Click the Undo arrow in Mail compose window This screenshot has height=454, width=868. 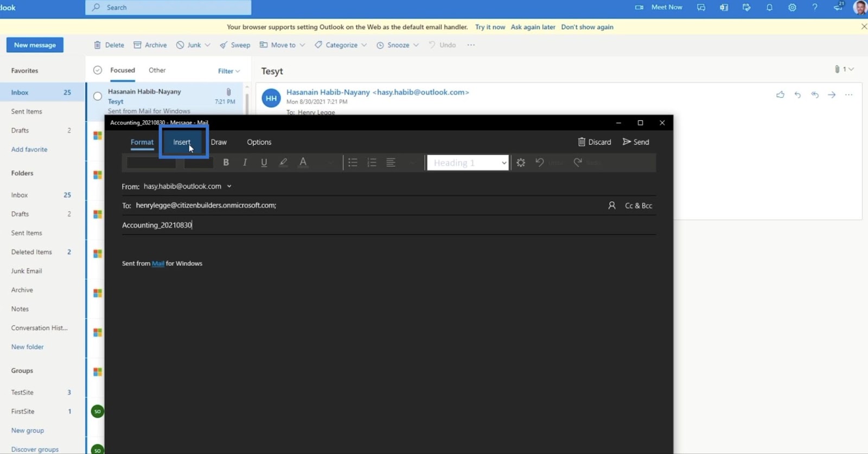[x=539, y=162]
